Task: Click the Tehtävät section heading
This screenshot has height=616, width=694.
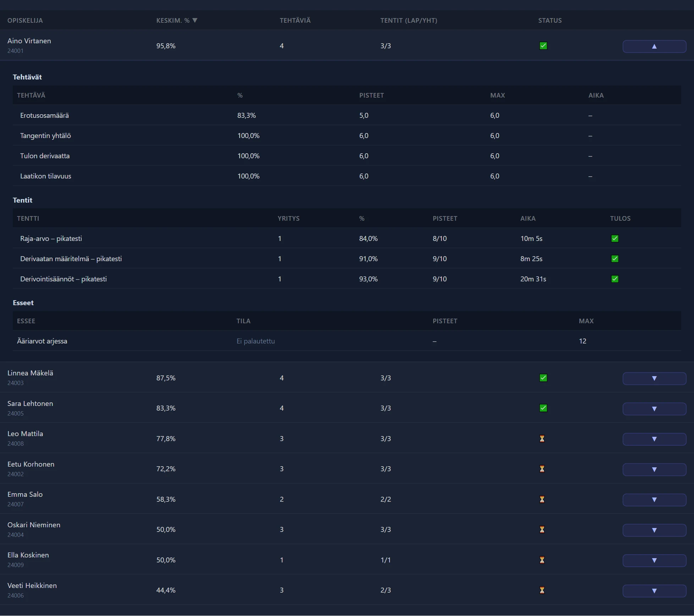Action: tap(27, 77)
